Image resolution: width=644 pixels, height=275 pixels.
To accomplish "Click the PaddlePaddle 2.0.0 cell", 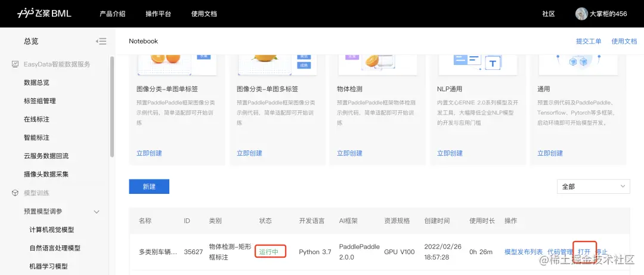I will click(360, 252).
